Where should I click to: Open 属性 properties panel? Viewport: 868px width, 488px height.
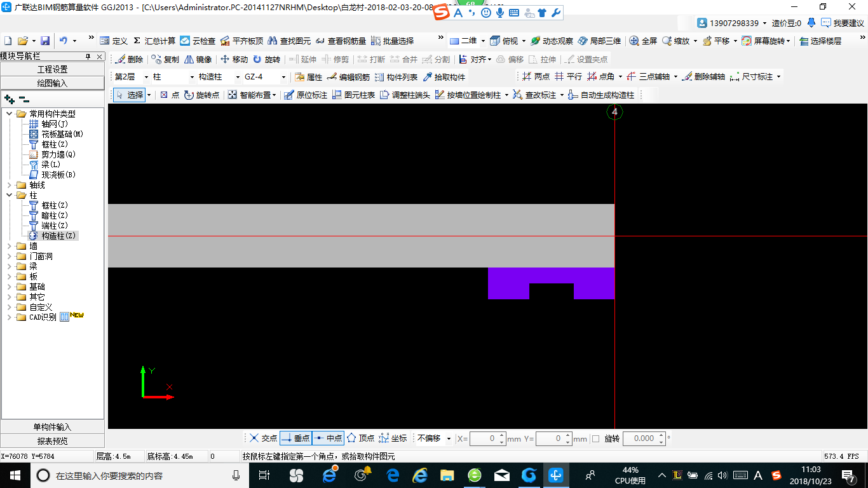309,77
